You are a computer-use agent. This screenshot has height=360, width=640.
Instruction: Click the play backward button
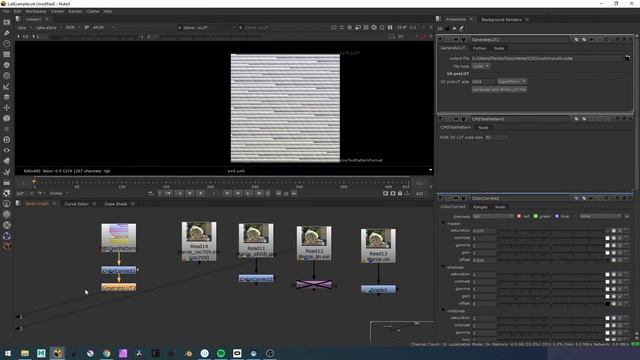click(x=200, y=193)
